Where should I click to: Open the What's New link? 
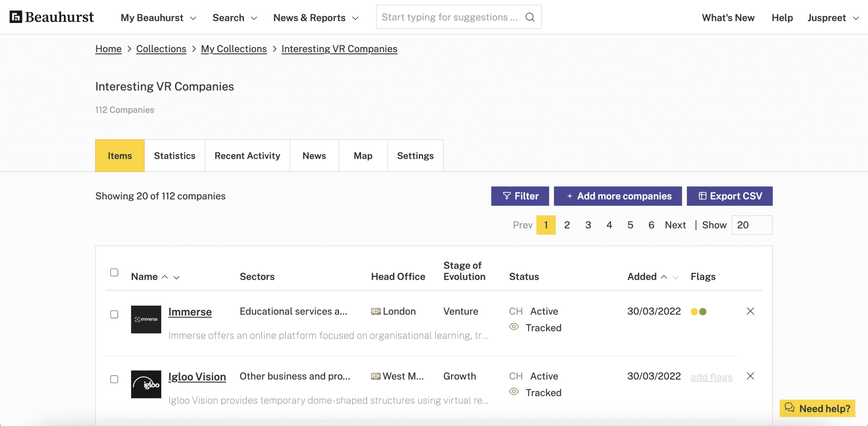pyautogui.click(x=728, y=18)
